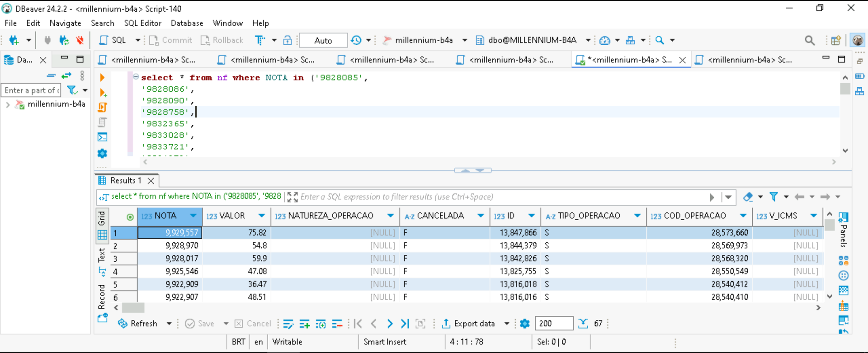
Task: Switch results view to Grid mode
Action: click(102, 225)
